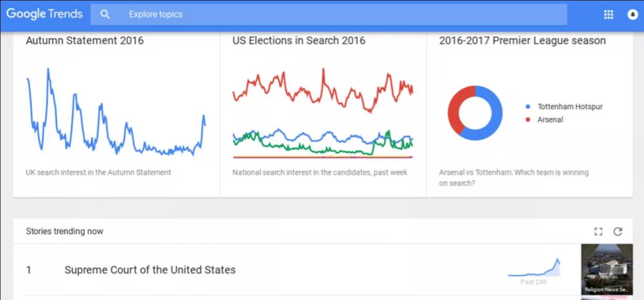Click the Tottenham Hotspur blue legend dot
644x300 pixels.
point(528,107)
